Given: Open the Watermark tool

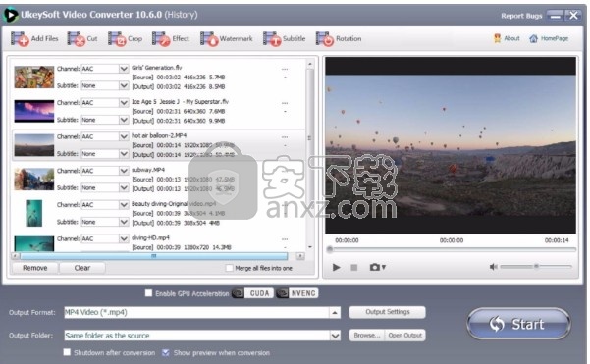Looking at the screenshot, I should pyautogui.click(x=226, y=38).
